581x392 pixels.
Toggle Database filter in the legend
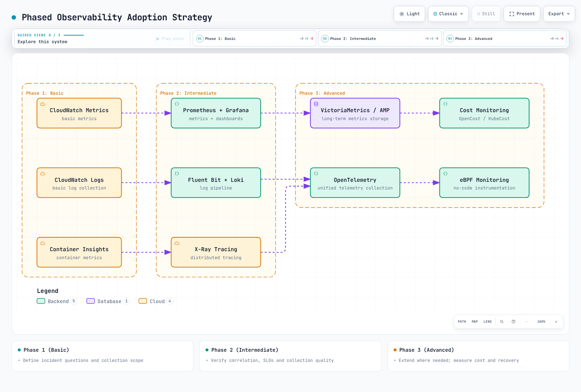point(108,301)
